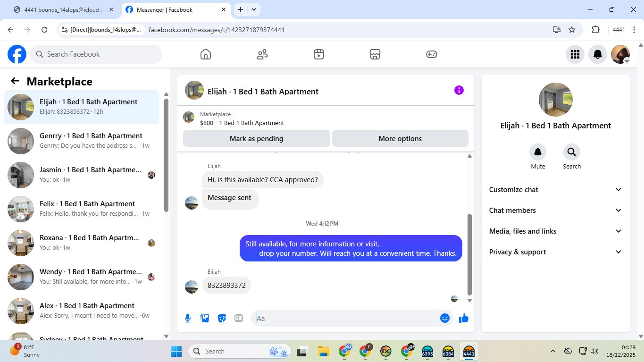
Task: Open the Facebook home logo
Action: coord(17,54)
